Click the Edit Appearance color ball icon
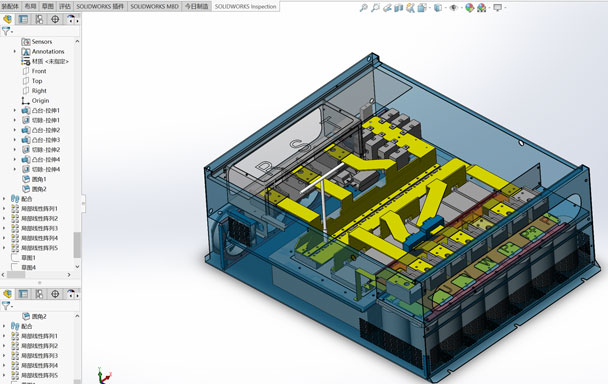Screen dimensions: 608x384 coord(469,7)
